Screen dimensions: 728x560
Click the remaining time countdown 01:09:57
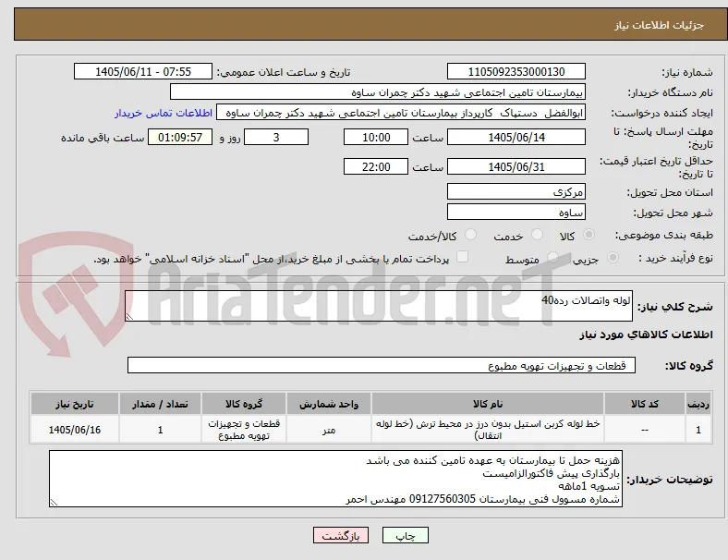click(x=180, y=137)
